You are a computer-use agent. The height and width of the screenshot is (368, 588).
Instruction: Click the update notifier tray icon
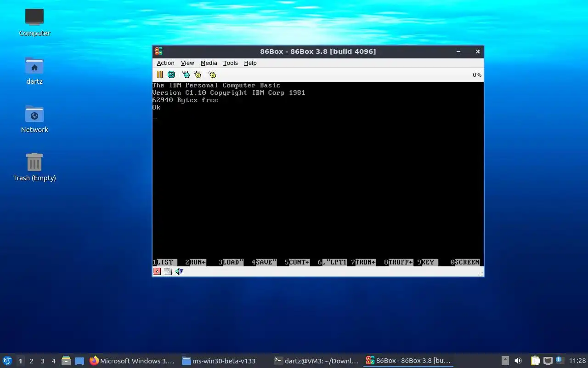point(559,360)
